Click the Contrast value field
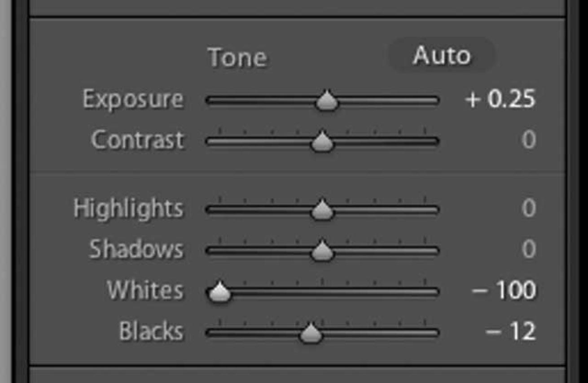This screenshot has height=383, width=588. pyautogui.click(x=529, y=140)
